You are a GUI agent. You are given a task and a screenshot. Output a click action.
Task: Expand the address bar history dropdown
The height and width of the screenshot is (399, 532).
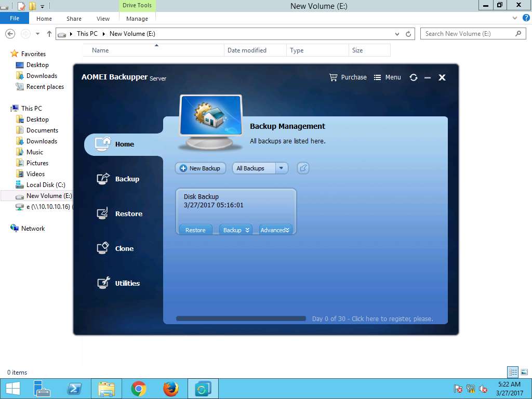tap(397, 34)
